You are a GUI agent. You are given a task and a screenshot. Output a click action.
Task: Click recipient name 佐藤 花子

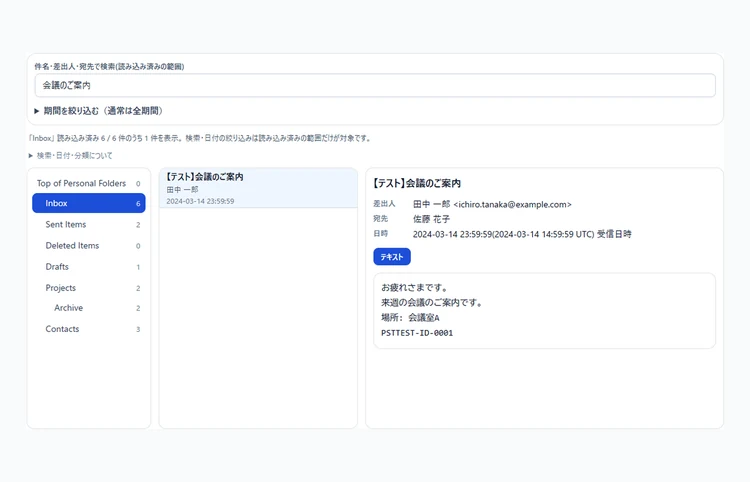click(431, 219)
